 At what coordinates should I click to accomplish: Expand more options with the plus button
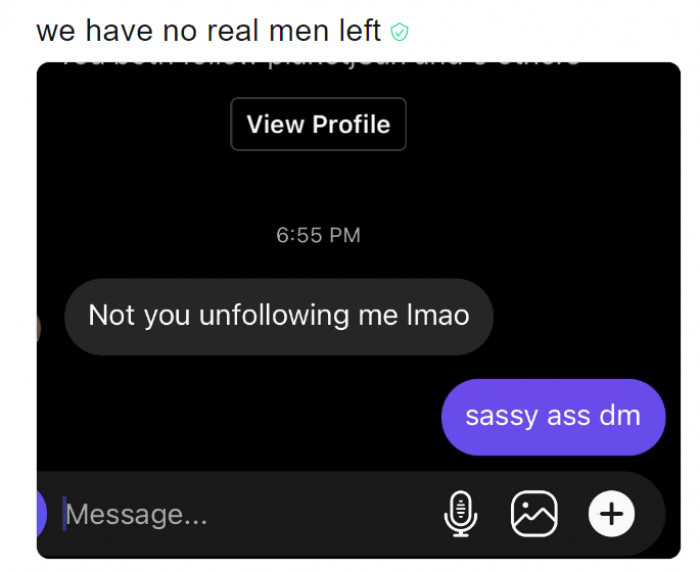click(611, 514)
